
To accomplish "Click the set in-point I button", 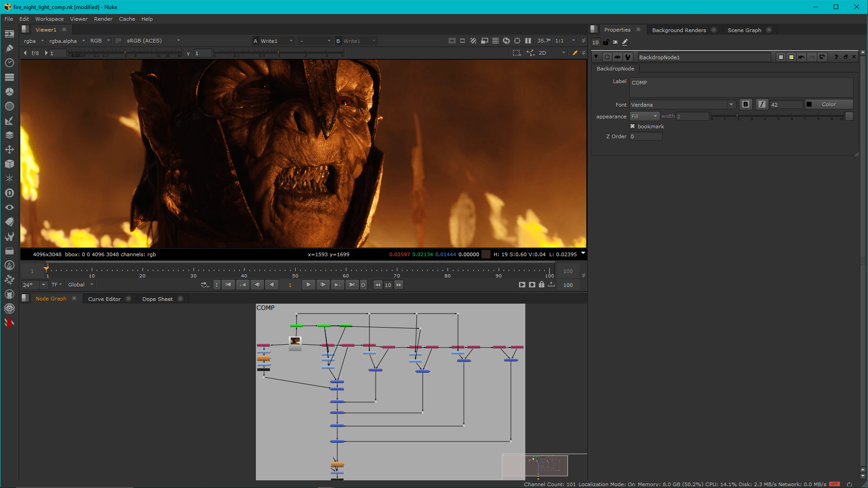I will coord(217,285).
